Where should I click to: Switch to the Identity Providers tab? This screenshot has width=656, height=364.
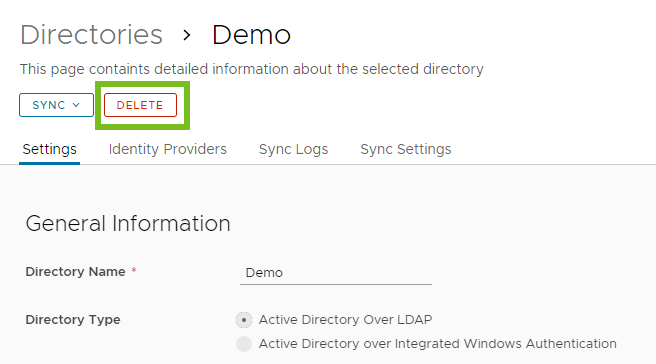167,149
